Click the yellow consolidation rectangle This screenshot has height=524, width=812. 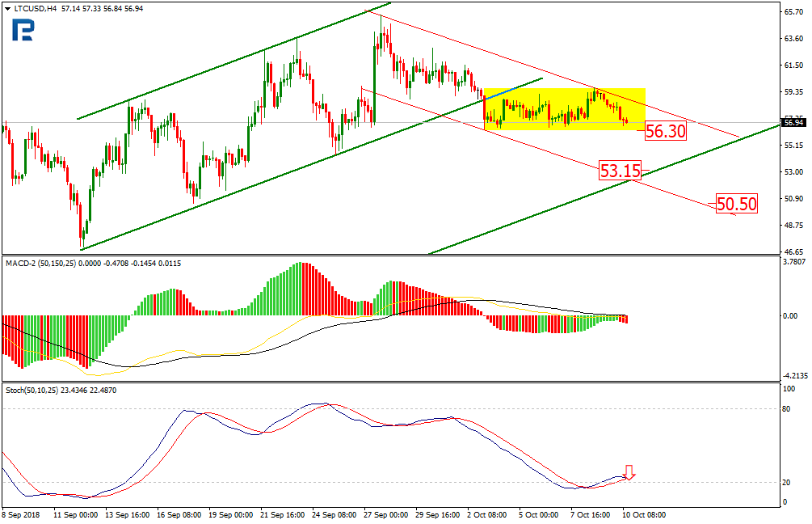[x=565, y=109]
